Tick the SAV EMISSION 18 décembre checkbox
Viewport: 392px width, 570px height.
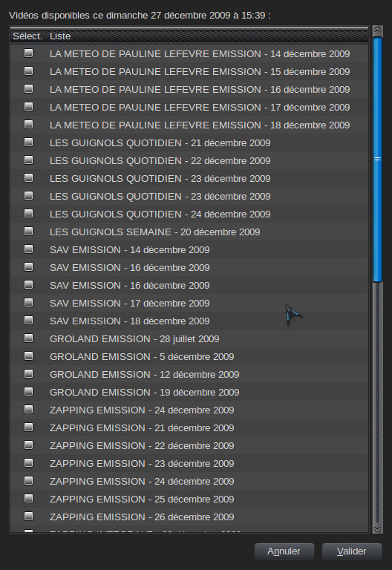click(28, 321)
